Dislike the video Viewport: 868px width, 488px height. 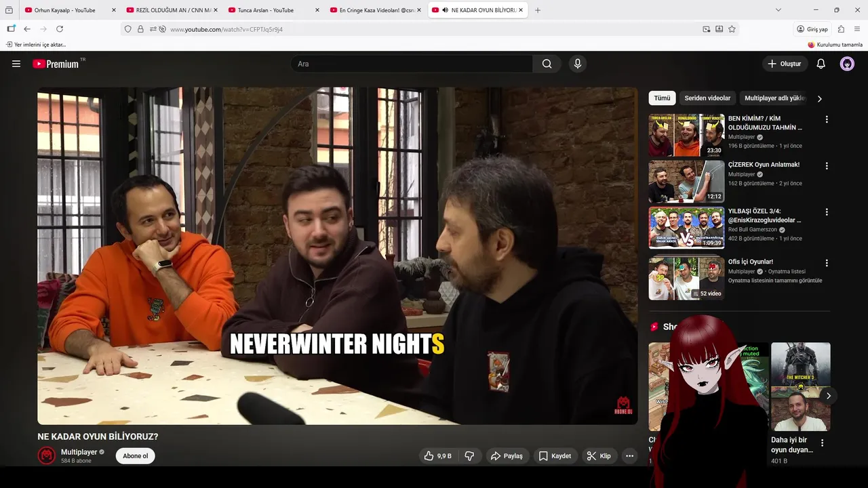point(469,456)
